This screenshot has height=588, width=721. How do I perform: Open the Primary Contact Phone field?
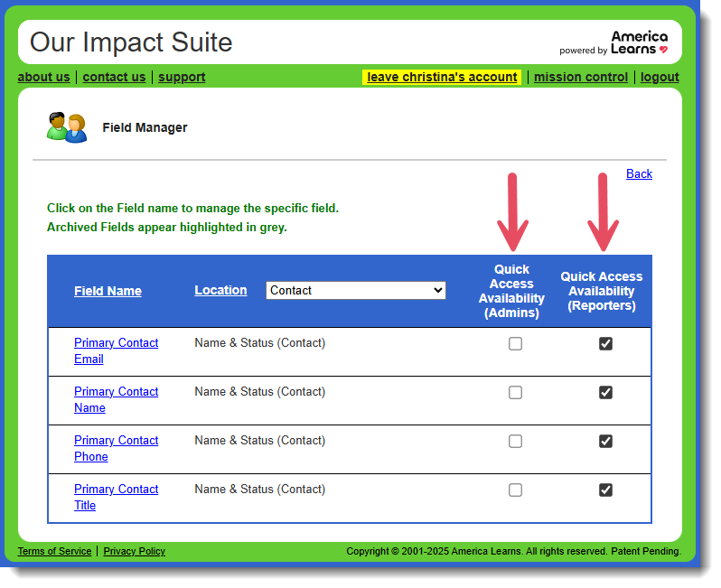point(116,448)
